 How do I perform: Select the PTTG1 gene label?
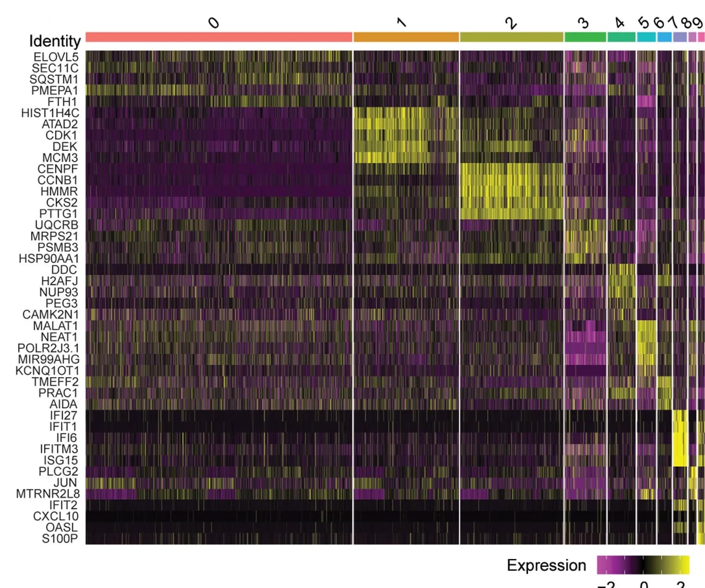point(58,214)
